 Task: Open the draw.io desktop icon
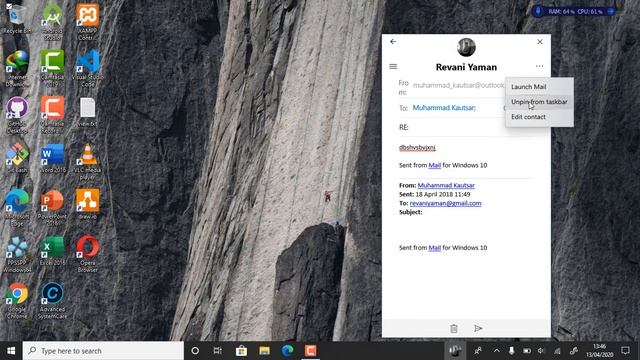tap(87, 204)
